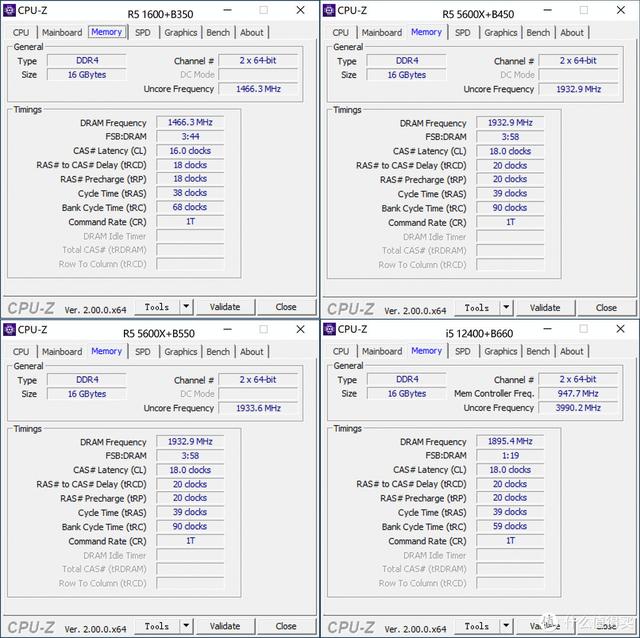Open About tab in i5 12400+B660 window
Screen dimensions: 640x638
click(x=572, y=351)
